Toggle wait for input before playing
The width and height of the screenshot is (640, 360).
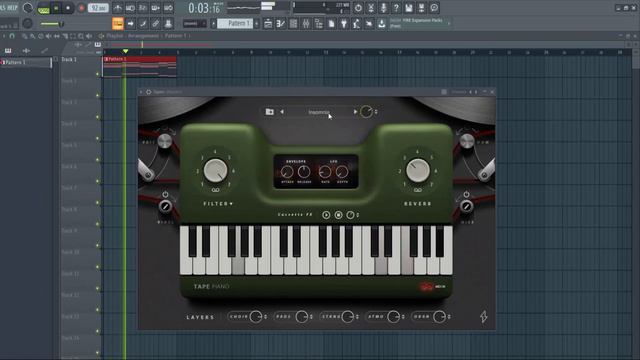pyautogui.click(x=130, y=8)
